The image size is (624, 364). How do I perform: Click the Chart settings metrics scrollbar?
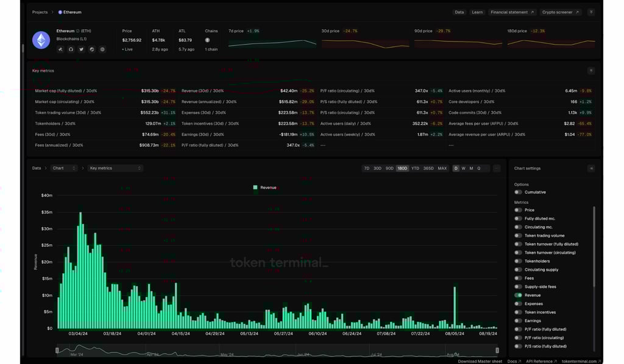click(594, 247)
